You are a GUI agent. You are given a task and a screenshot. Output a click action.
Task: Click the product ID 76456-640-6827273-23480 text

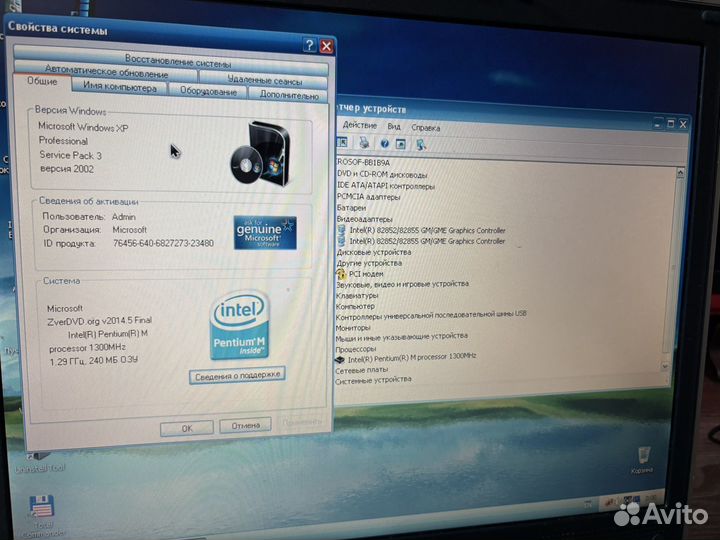pyautogui.click(x=163, y=243)
